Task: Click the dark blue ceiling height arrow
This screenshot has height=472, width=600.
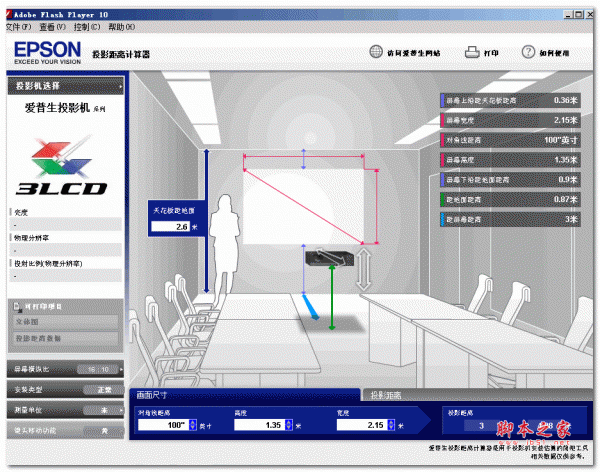Action: point(206,221)
